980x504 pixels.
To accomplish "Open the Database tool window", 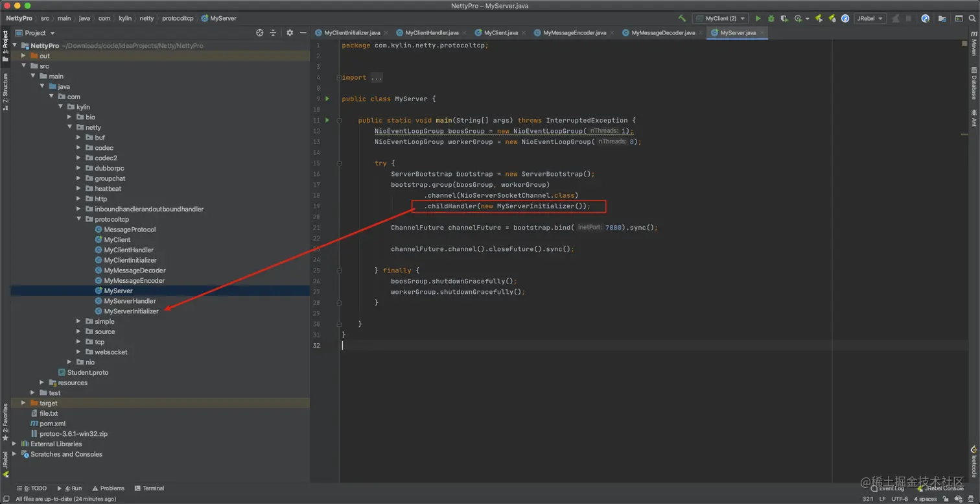I will point(974,83).
